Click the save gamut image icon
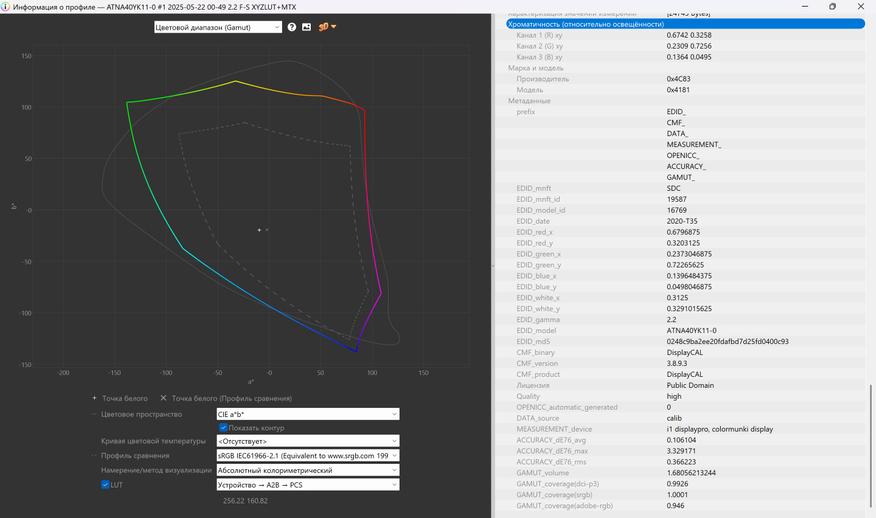This screenshot has height=518, width=876. (307, 27)
